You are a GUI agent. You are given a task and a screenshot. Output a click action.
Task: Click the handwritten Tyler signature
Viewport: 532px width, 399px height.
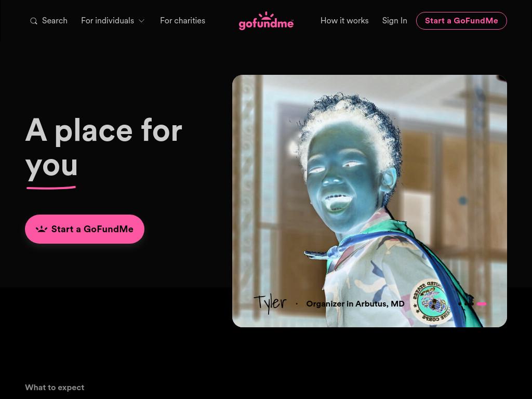click(270, 303)
